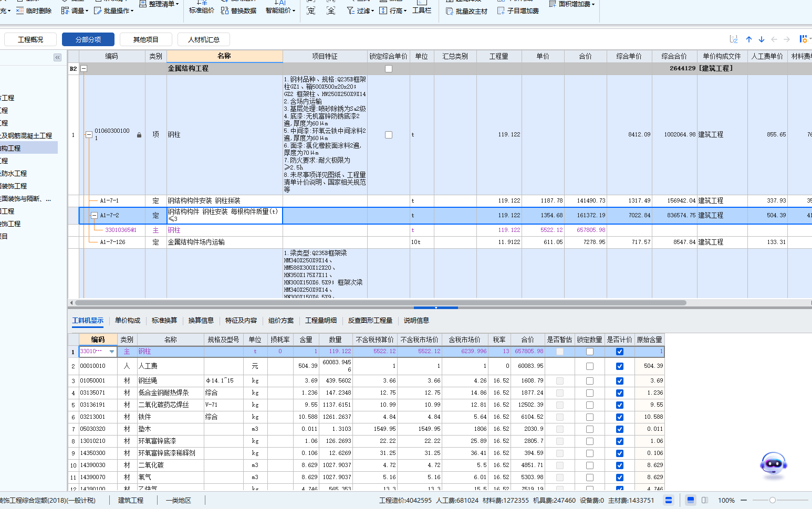Open the 智能组价 dropdown
This screenshot has width=812, height=509.
280,7
